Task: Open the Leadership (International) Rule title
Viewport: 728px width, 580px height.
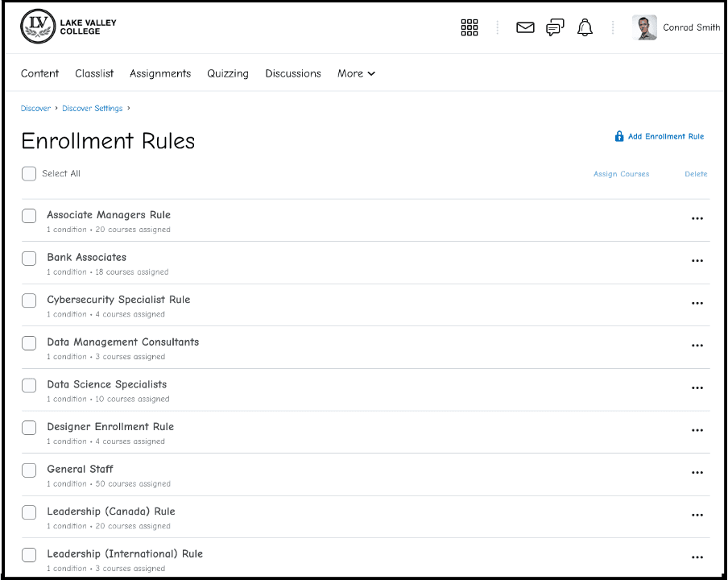Action: click(x=125, y=553)
